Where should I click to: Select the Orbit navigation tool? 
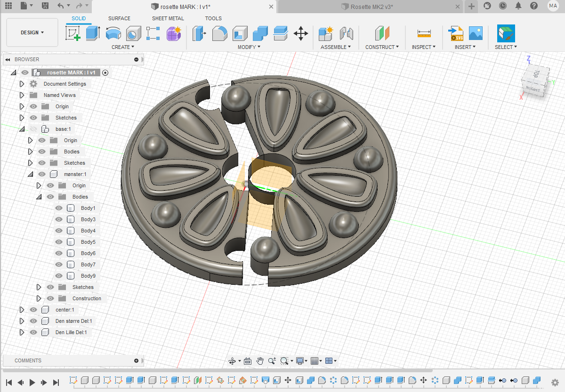(232, 361)
